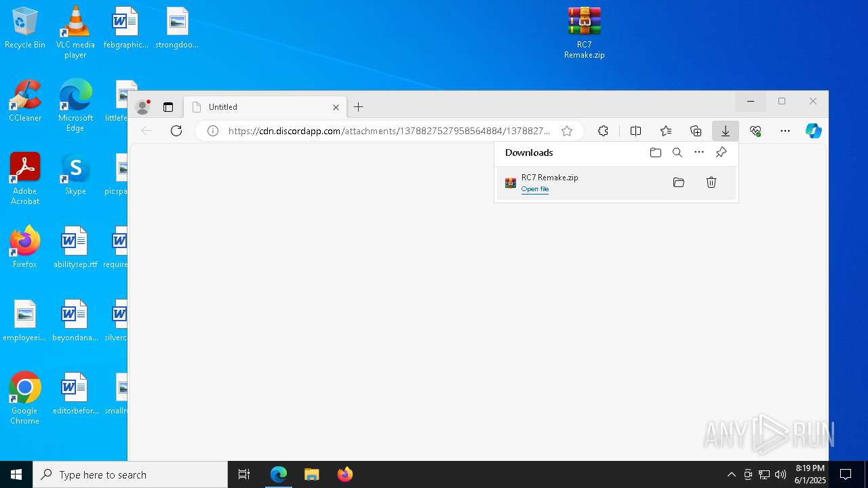
Task: Toggle the Downloads toolbar button
Action: (726, 131)
